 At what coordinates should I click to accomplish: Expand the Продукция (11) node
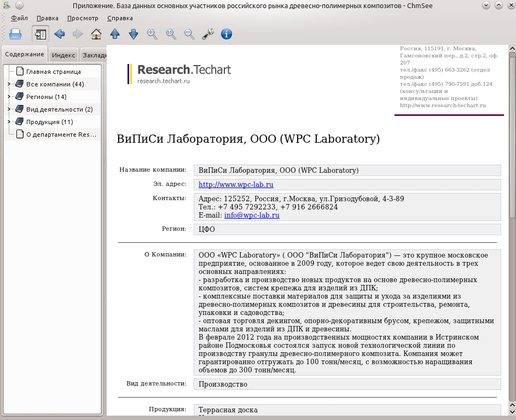point(9,122)
